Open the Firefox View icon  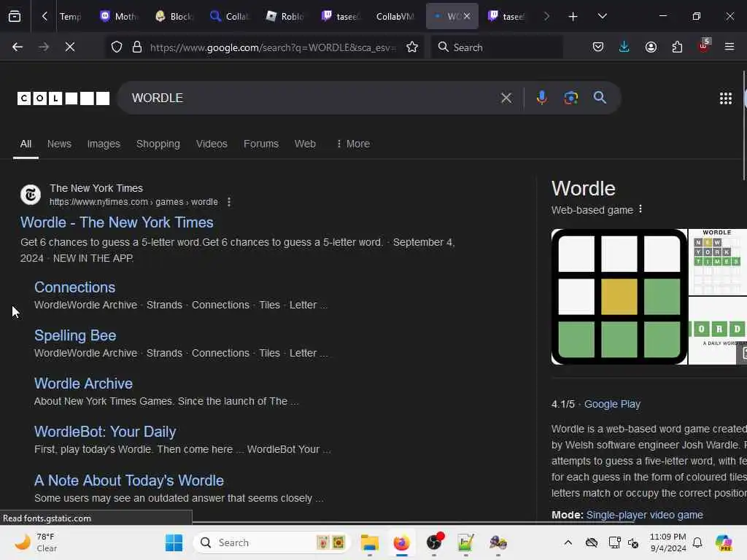tap(15, 17)
